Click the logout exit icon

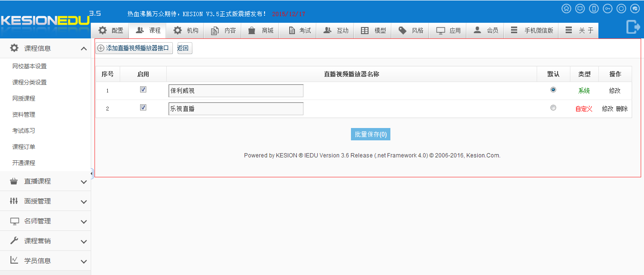coord(633,27)
